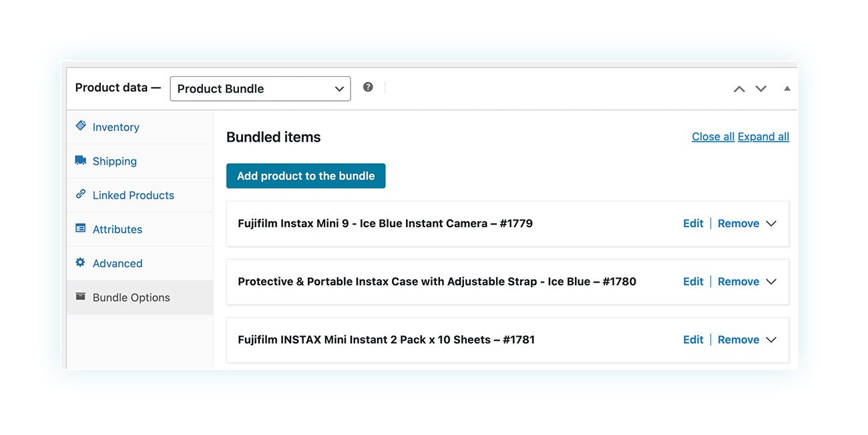
Task: Click the Attributes table icon
Action: point(81,228)
